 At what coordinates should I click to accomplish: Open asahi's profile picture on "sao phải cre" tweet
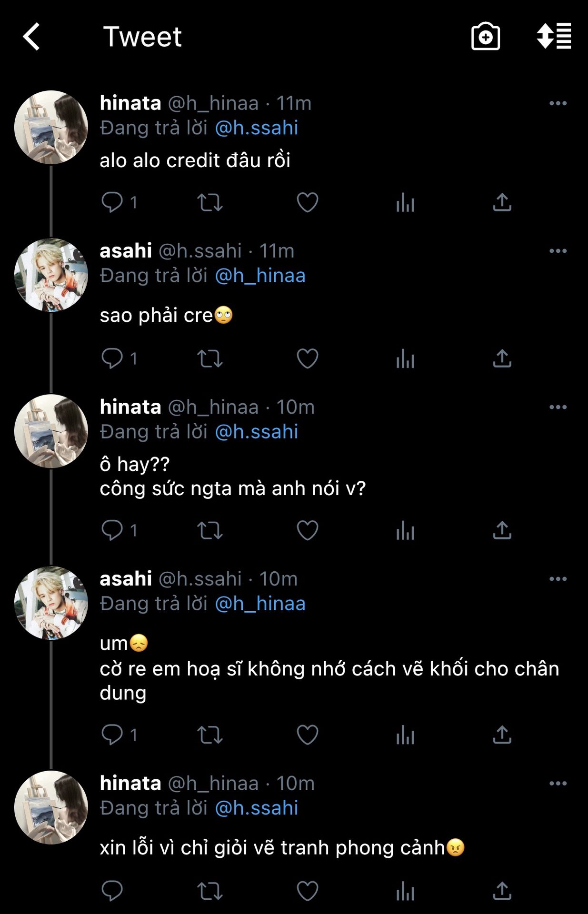(51, 275)
